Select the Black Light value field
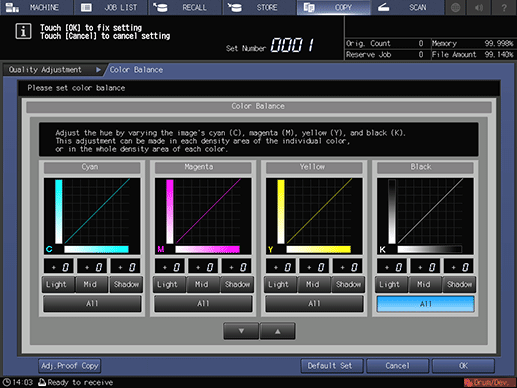Viewport: 517px width, 388px height. (x=392, y=267)
